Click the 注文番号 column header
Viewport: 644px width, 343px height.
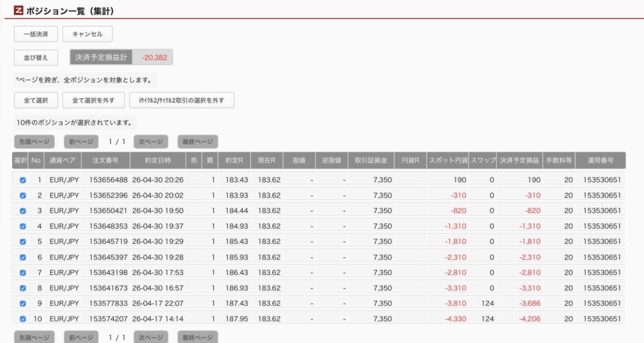click(106, 160)
